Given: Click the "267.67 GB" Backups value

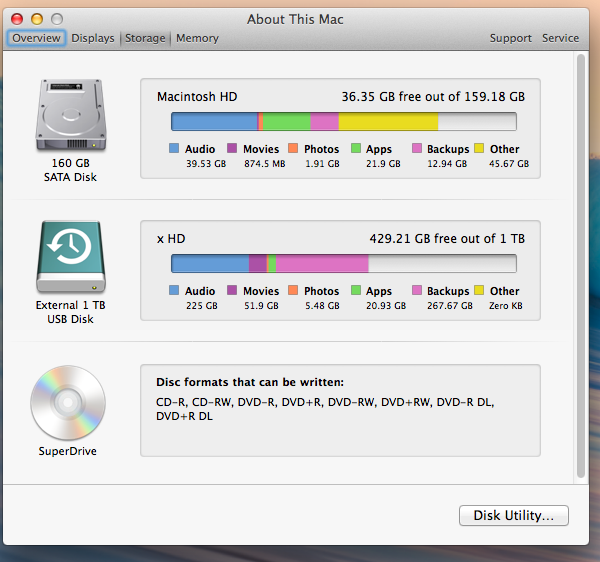Looking at the screenshot, I should pos(450,306).
